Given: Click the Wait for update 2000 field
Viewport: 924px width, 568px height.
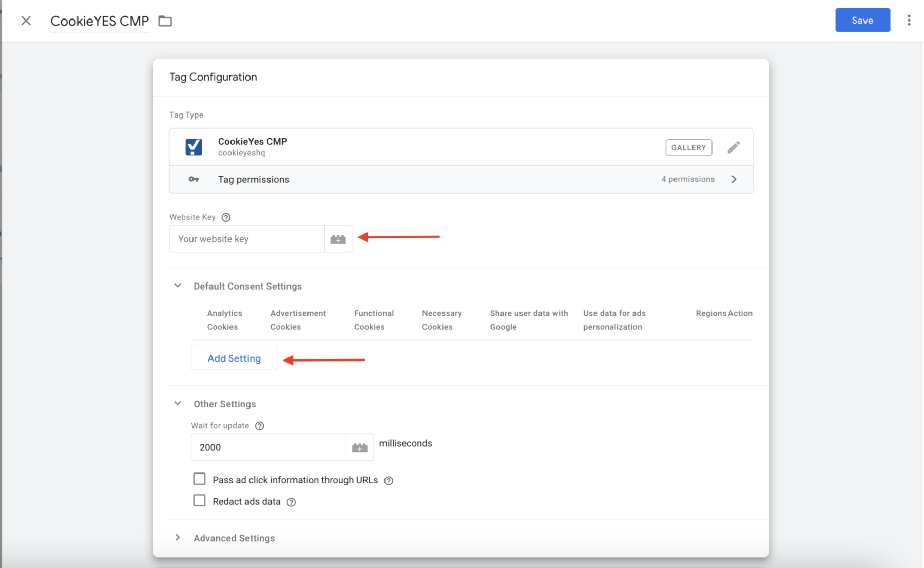Looking at the screenshot, I should (x=268, y=447).
